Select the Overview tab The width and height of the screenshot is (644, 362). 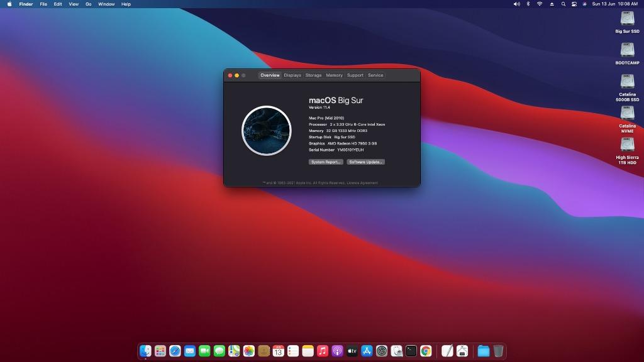coord(270,75)
